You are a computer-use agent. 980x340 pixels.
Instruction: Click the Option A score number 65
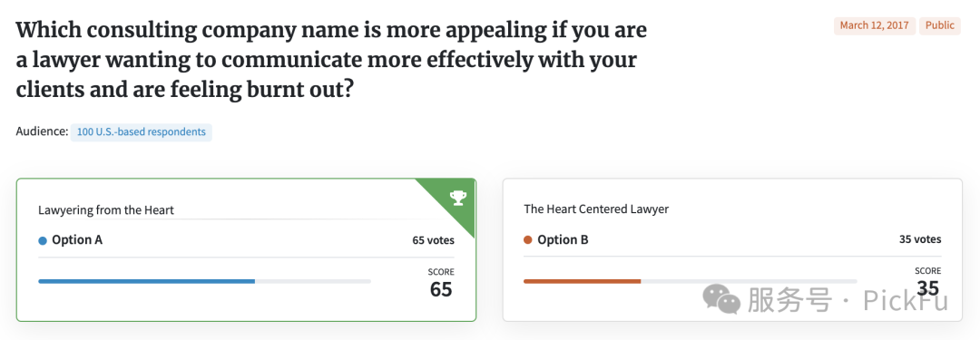click(441, 289)
